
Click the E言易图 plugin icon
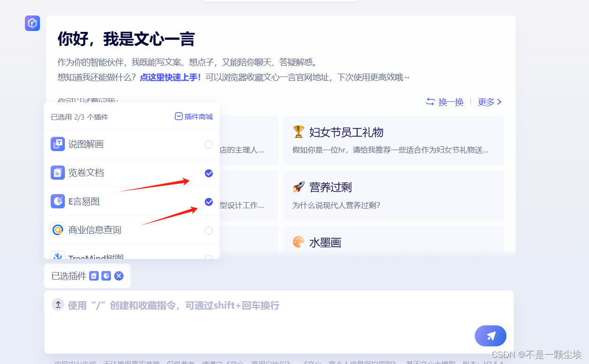(58, 201)
